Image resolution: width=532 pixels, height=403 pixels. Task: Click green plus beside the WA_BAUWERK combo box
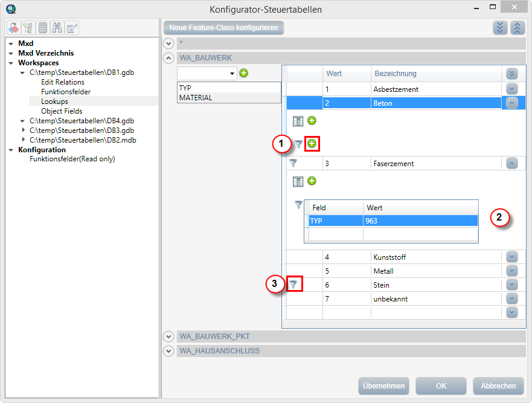point(243,73)
